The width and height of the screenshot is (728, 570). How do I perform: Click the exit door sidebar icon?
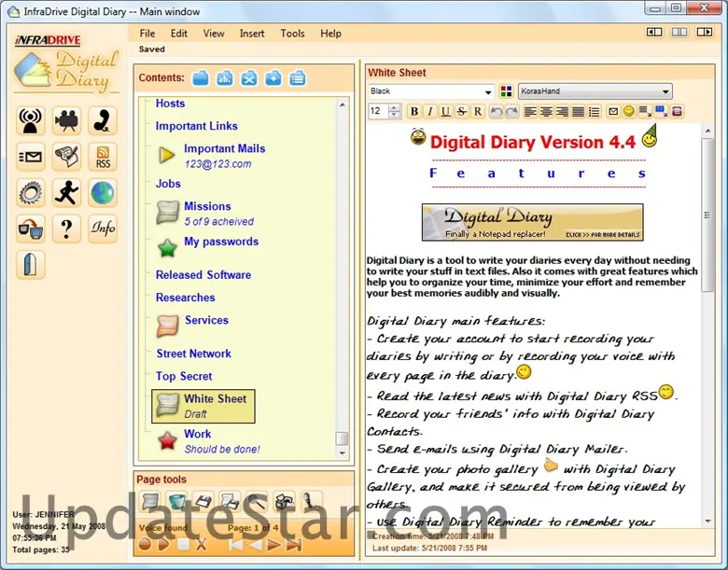point(31,265)
